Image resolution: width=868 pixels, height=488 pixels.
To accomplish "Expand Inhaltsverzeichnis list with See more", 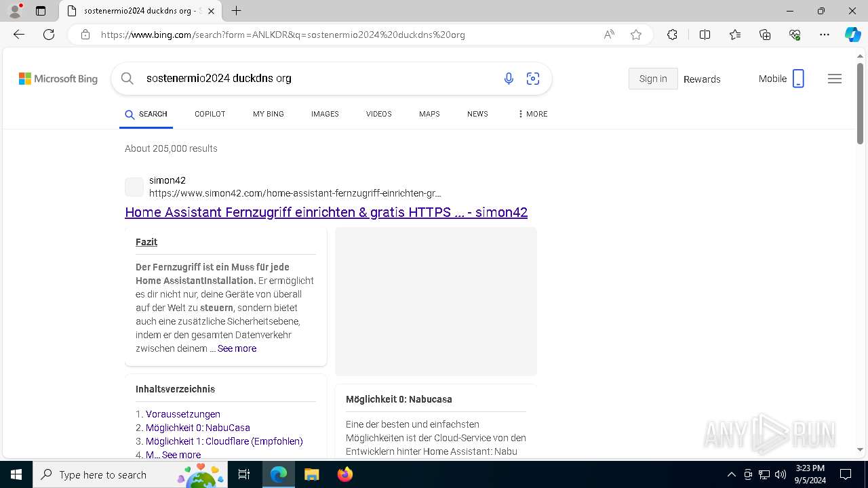I will [x=181, y=455].
